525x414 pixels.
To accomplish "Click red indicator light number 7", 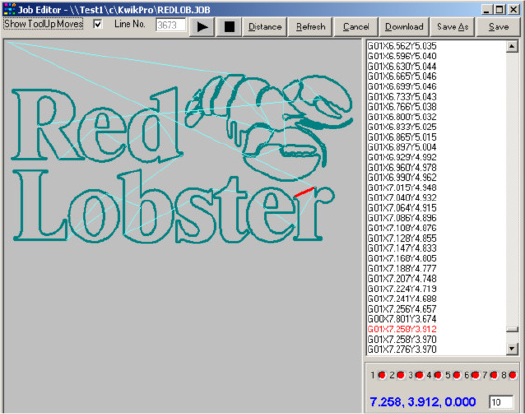I will [x=494, y=375].
